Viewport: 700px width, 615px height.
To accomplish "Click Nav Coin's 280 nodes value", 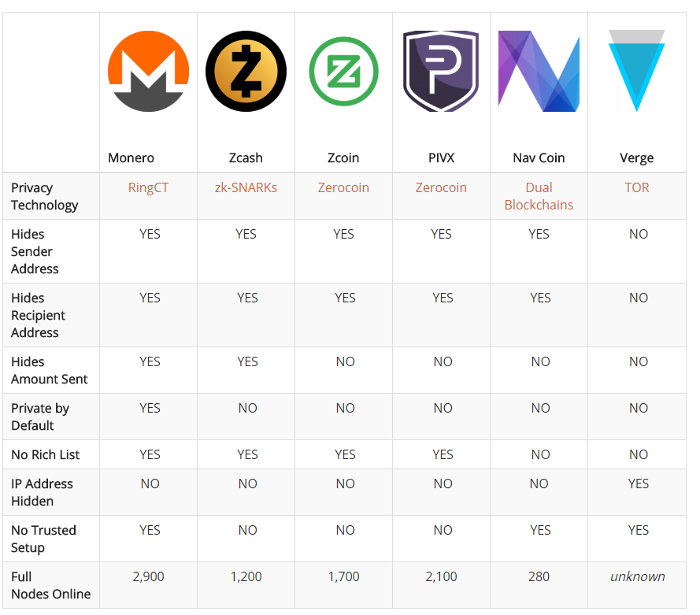I will 539,576.
